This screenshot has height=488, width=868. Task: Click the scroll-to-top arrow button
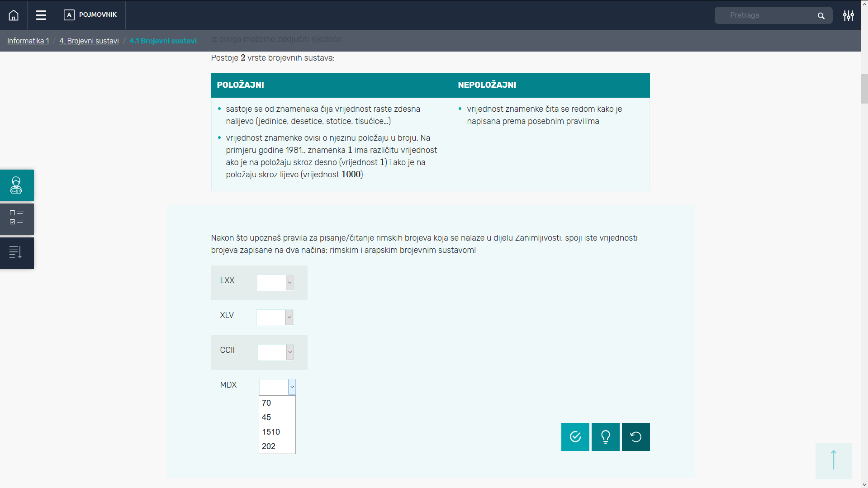tap(833, 460)
